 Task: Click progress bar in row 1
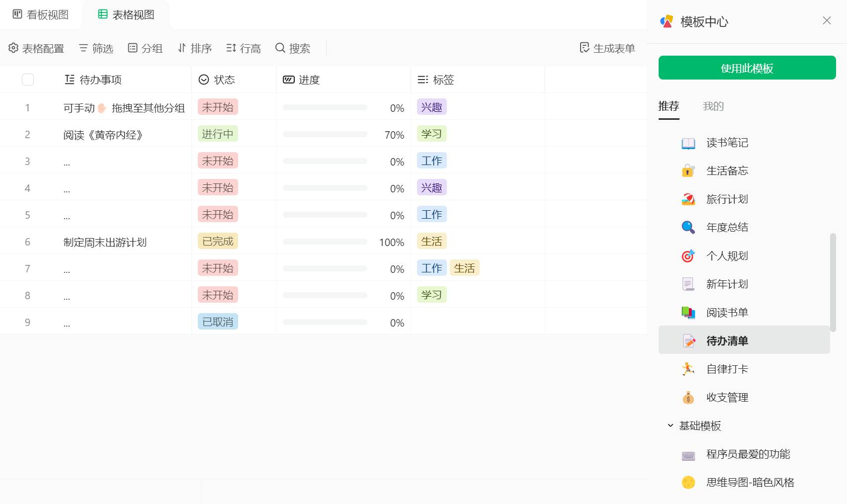pyautogui.click(x=325, y=107)
